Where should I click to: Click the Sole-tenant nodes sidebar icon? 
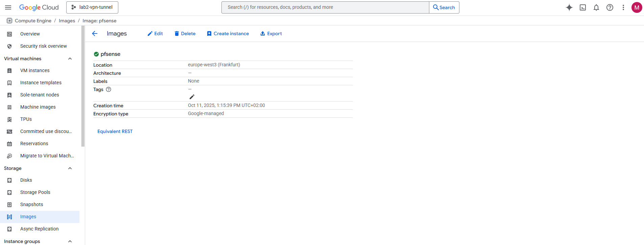(9, 95)
